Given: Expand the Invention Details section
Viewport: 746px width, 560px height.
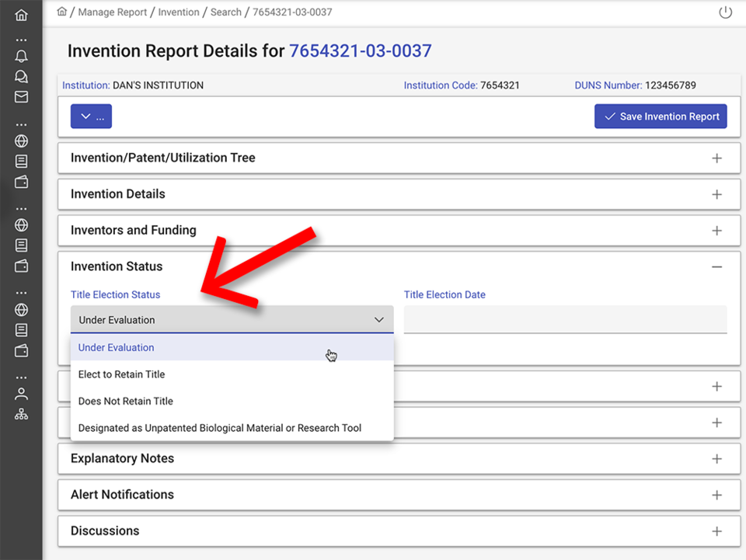Looking at the screenshot, I should 716,193.
